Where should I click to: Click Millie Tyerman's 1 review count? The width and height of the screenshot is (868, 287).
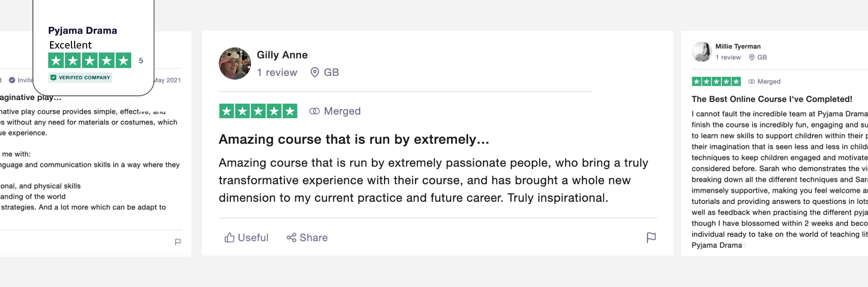[728, 57]
